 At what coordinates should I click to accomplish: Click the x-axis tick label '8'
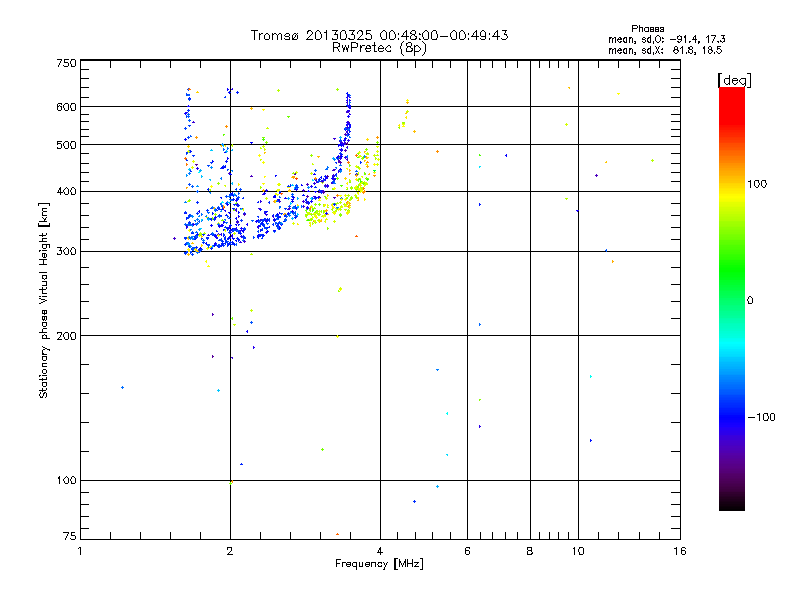530,551
